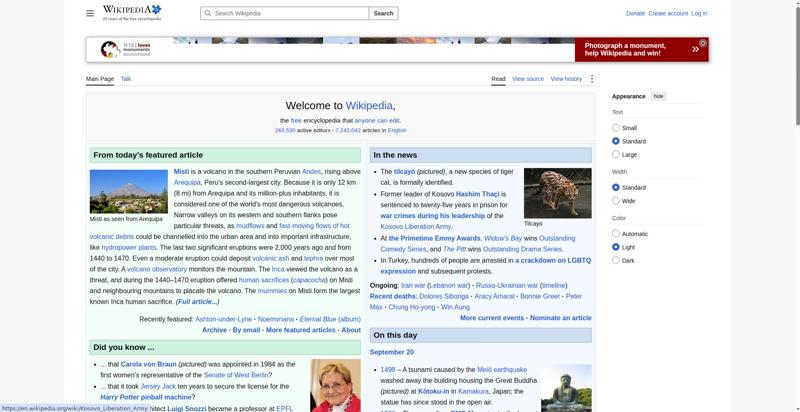Image resolution: width=800 pixels, height=412 pixels.
Task: Select Dark color mode
Action: pos(616,261)
